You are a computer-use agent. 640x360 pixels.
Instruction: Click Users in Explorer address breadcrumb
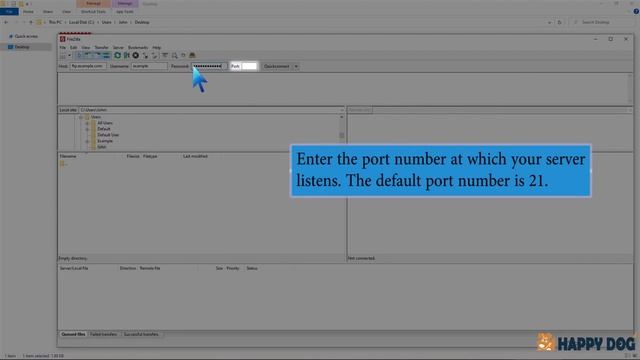107,22
